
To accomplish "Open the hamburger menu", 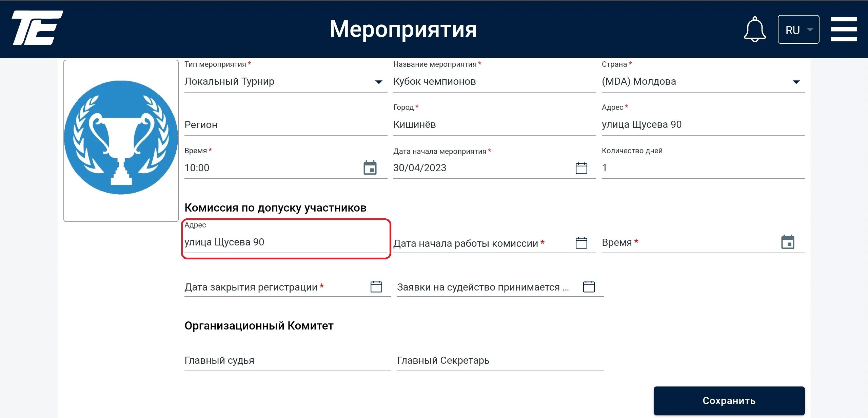I will coord(844,29).
